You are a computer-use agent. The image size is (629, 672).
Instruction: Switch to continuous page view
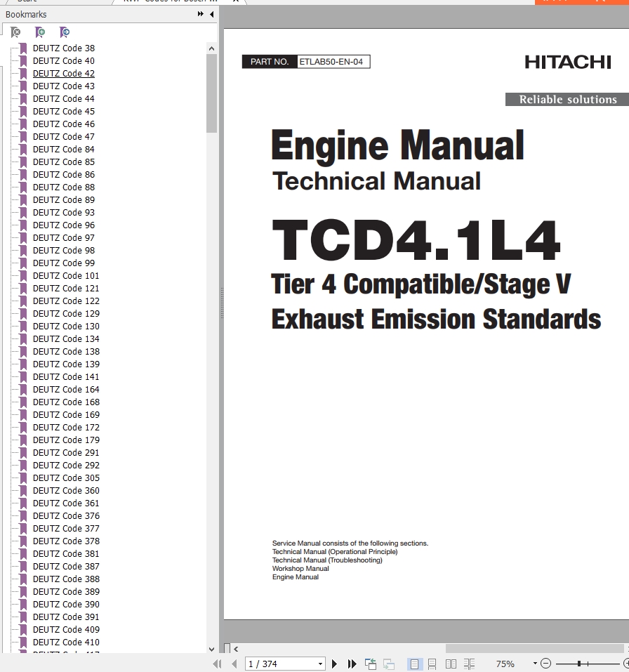(x=432, y=664)
